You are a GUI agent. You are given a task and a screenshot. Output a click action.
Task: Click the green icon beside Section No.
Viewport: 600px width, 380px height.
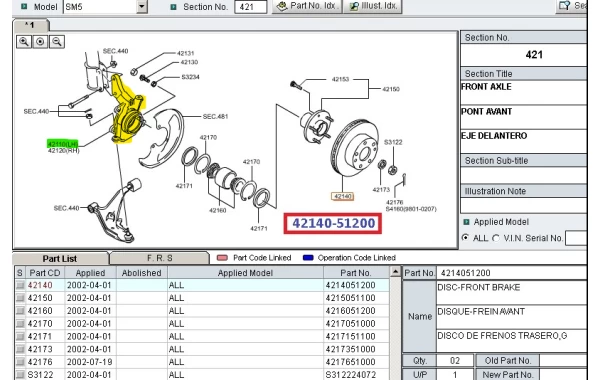(x=173, y=7)
